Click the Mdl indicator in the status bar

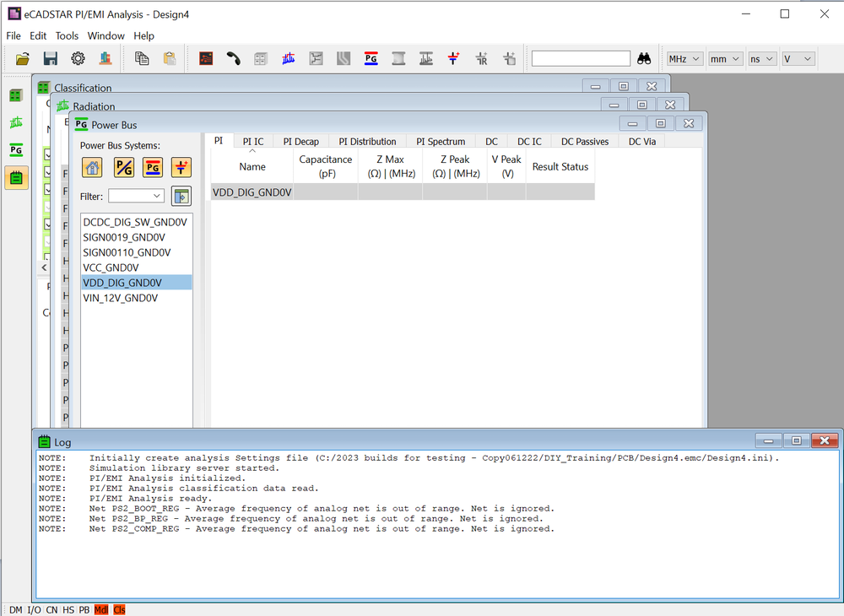(101, 609)
